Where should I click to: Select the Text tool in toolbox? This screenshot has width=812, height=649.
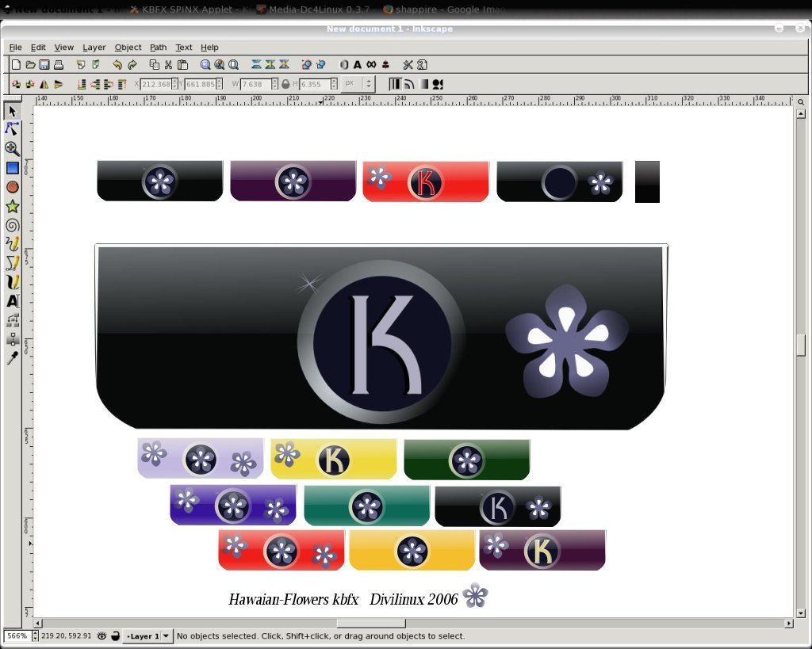13,300
